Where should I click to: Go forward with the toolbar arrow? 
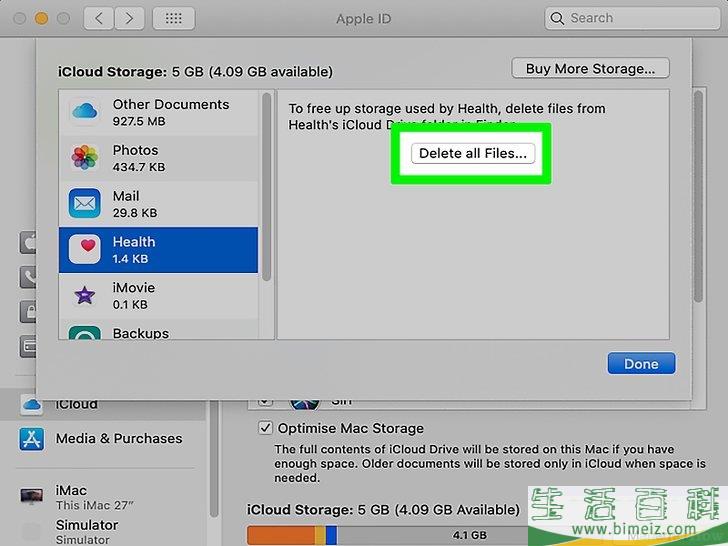click(129, 19)
